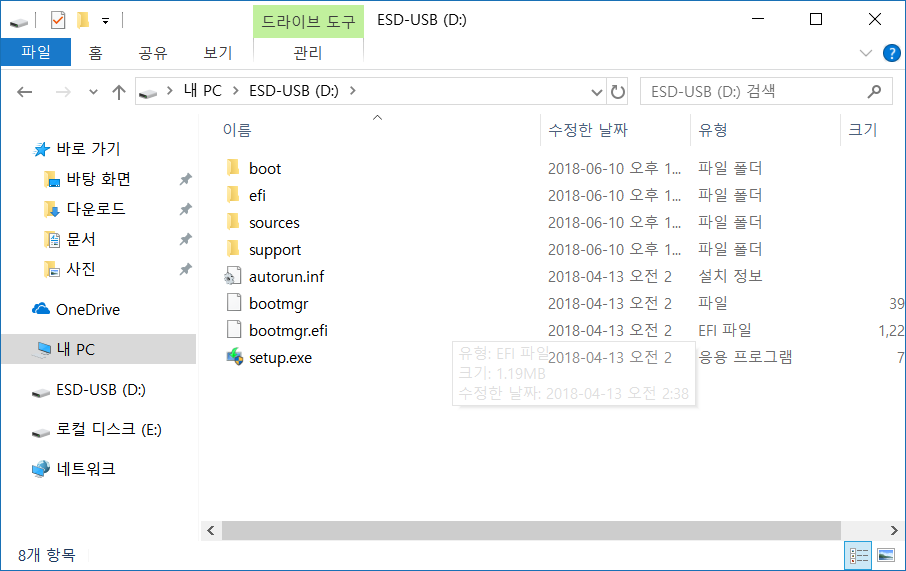Image resolution: width=906 pixels, height=571 pixels.
Task: Click the search magnifier icon
Action: [x=874, y=91]
